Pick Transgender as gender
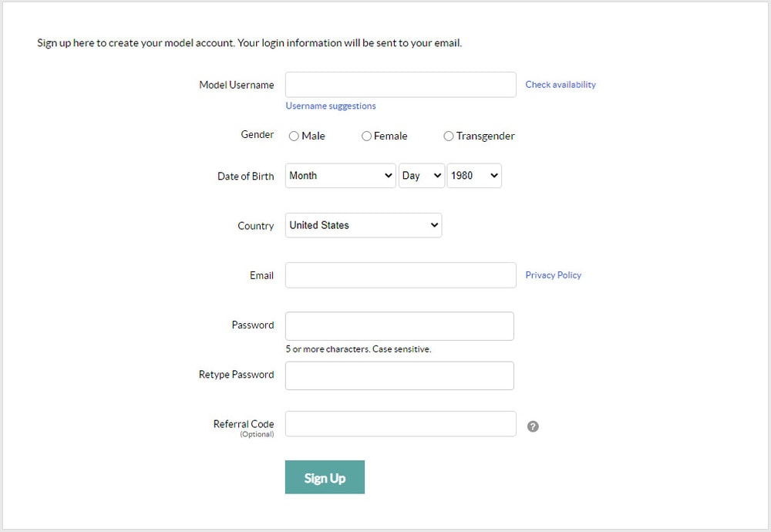The height and width of the screenshot is (532, 771). (449, 136)
